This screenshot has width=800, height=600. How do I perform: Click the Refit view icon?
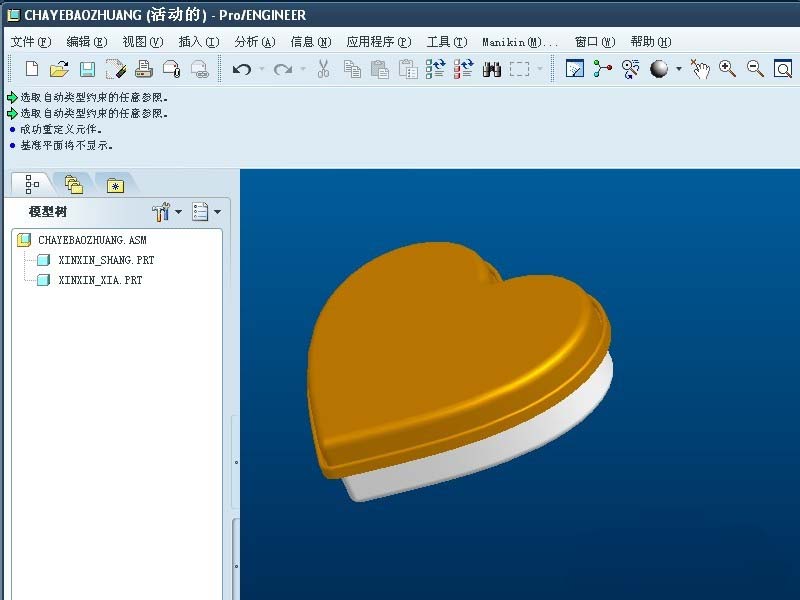[783, 68]
